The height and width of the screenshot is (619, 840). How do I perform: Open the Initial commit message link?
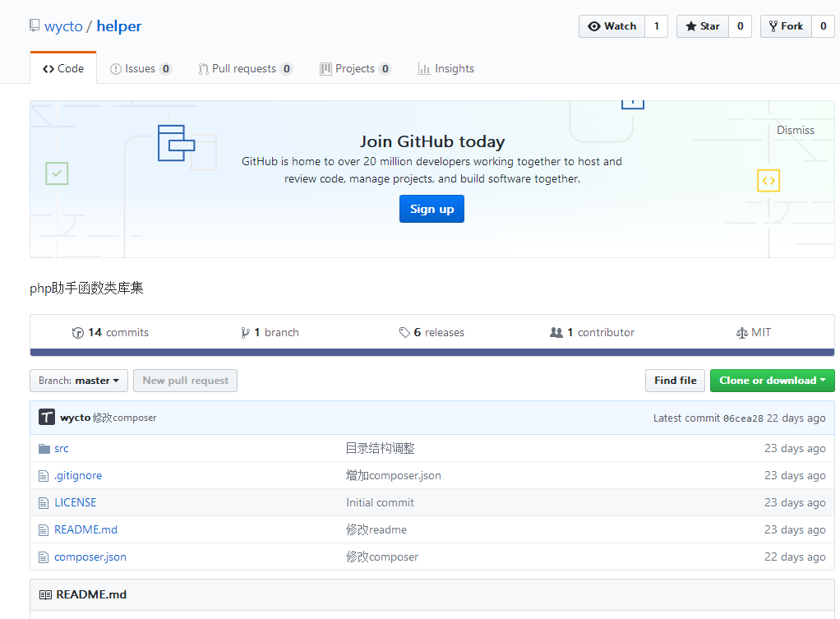[380, 503]
